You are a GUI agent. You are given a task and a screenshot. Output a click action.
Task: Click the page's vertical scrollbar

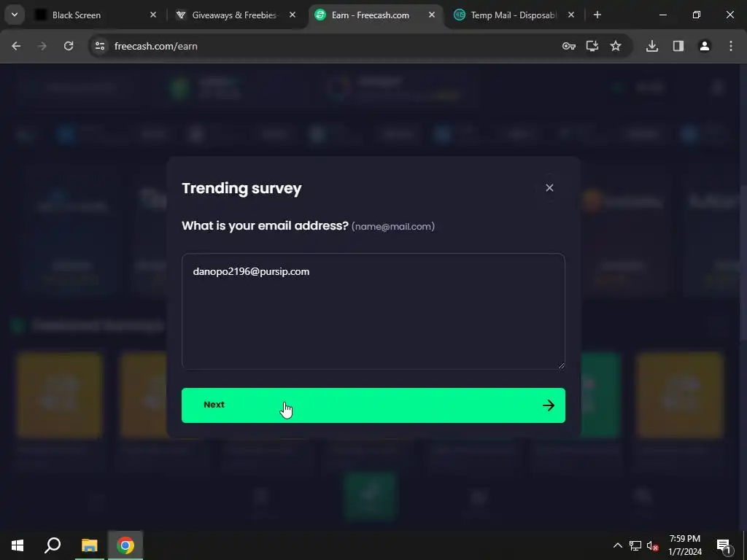click(x=743, y=262)
